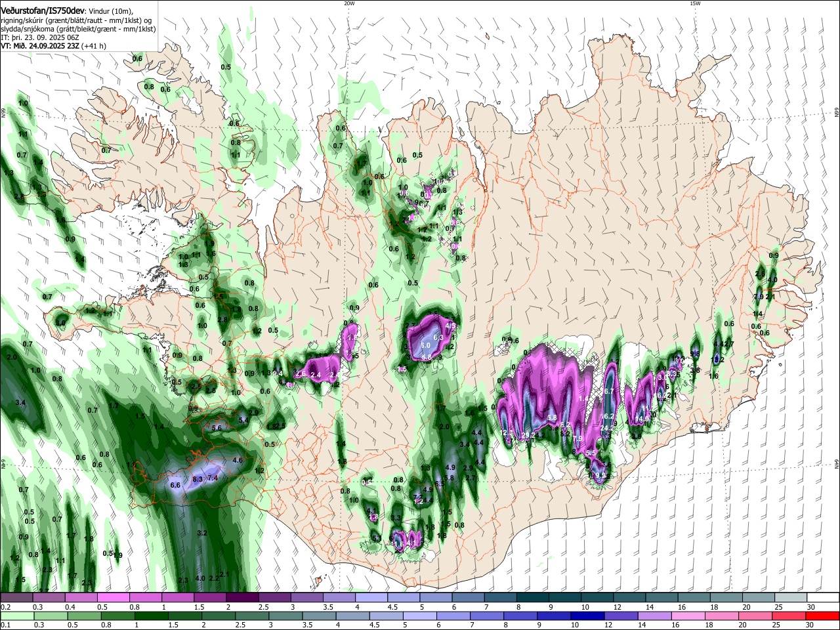Click the 20 swatch in upper snow scale
The width and height of the screenshot is (840, 630).
pyautogui.click(x=759, y=598)
